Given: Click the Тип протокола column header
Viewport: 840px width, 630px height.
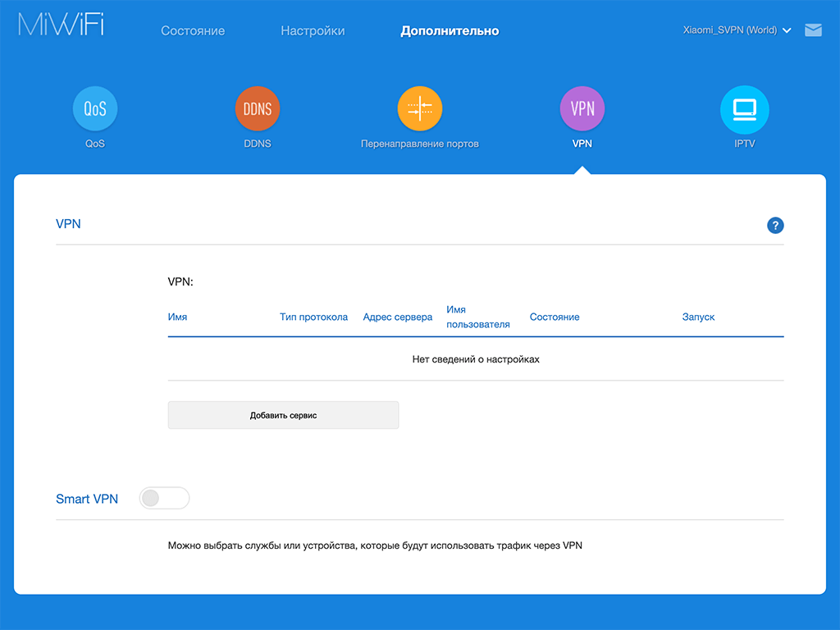Looking at the screenshot, I should point(313,317).
